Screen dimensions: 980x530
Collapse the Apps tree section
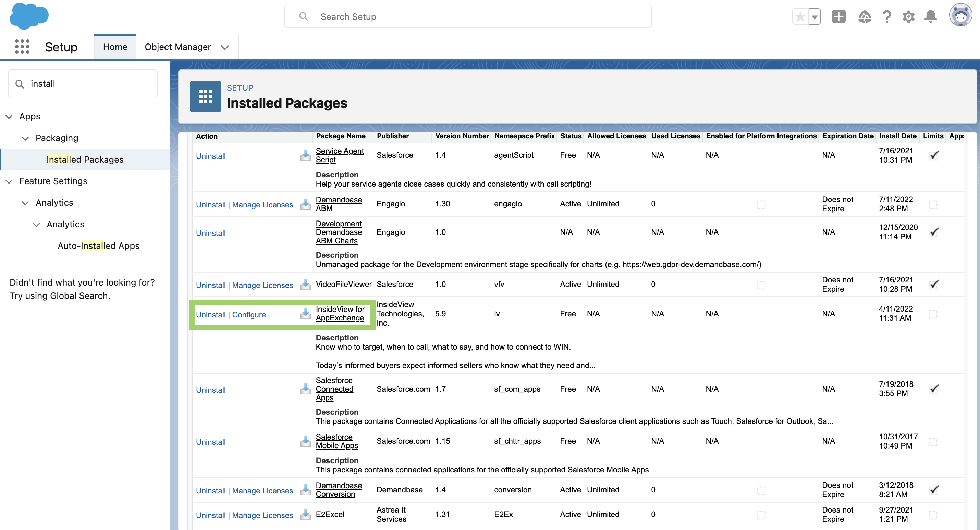[9, 117]
